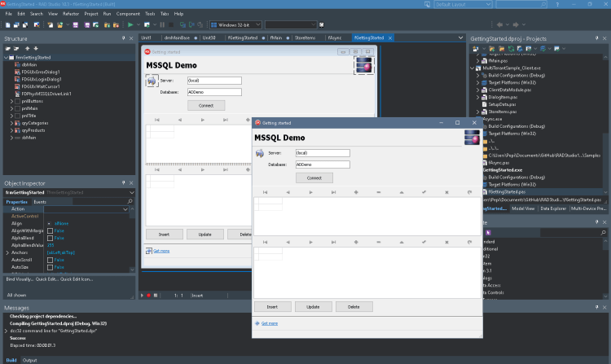The image size is (611, 364).
Task: Click the Pause icon in the main toolbar
Action: [x=162, y=24]
